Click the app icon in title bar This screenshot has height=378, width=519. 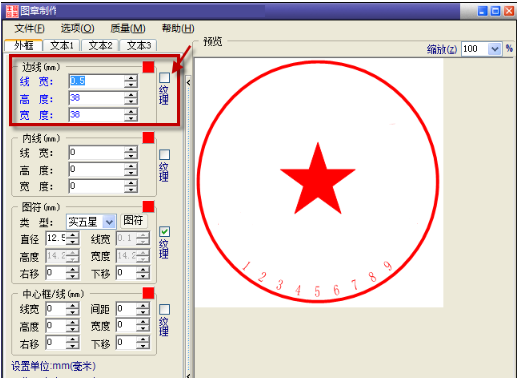[x=12, y=11]
